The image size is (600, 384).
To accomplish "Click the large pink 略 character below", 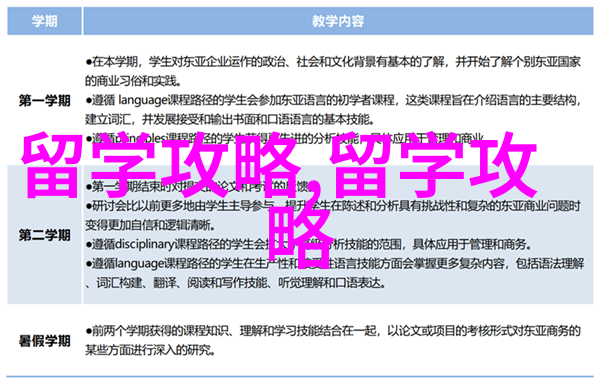I will point(301,234).
